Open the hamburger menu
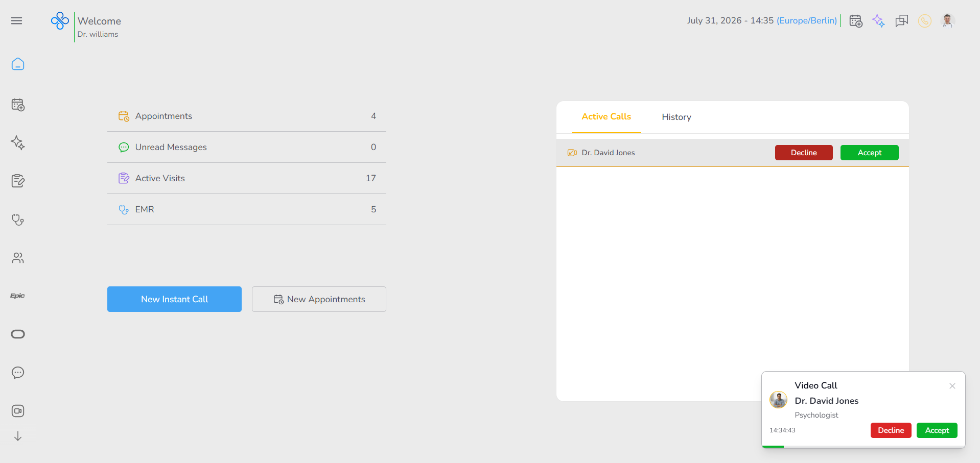Screen dimensions: 980x463 [17, 20]
